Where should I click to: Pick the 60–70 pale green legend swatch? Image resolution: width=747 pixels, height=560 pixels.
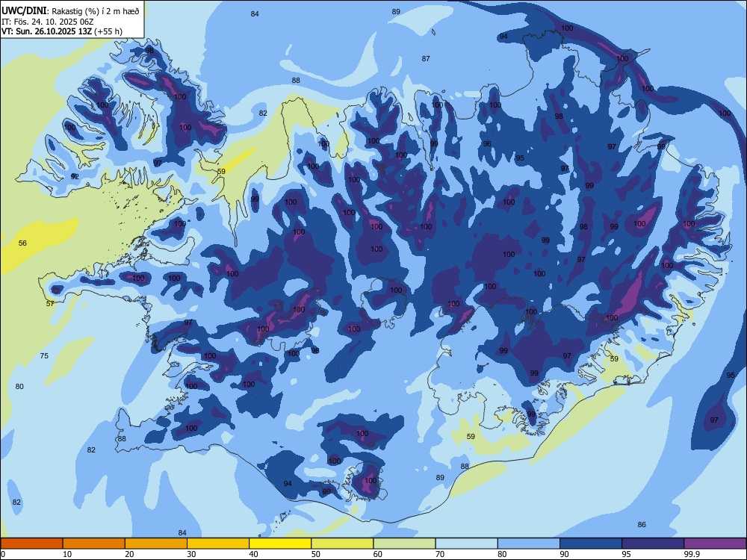pyautogui.click(x=404, y=544)
